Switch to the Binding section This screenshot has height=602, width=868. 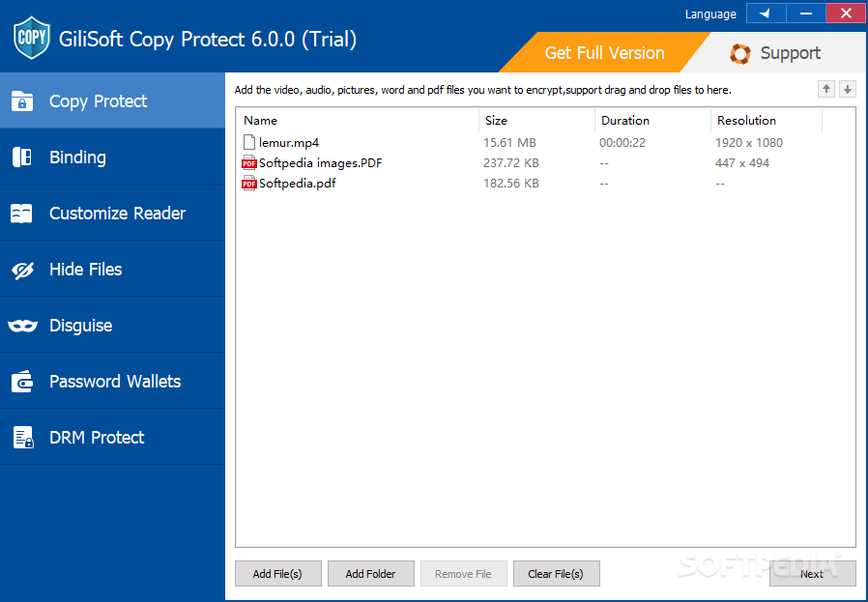(x=112, y=158)
